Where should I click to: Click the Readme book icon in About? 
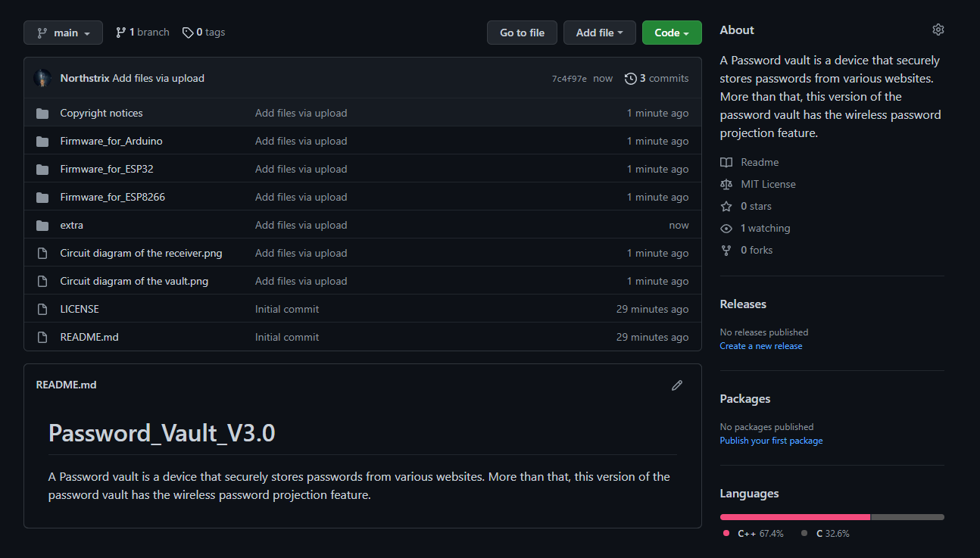tap(726, 161)
